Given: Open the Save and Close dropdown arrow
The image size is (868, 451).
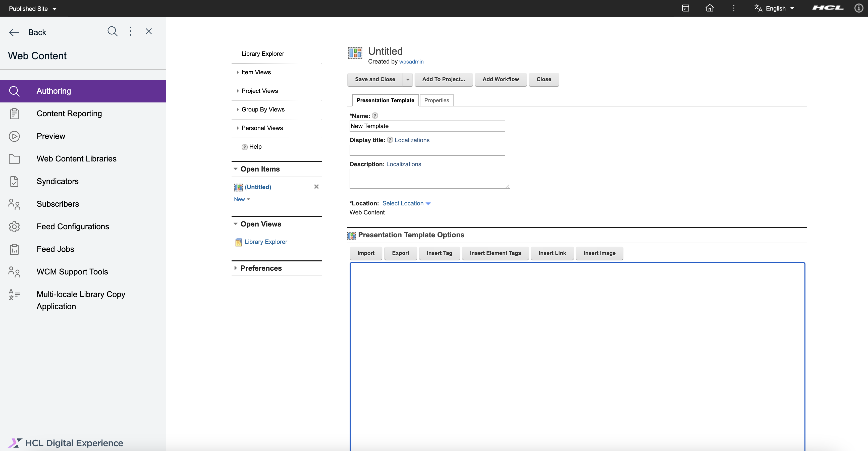Looking at the screenshot, I should click(408, 80).
